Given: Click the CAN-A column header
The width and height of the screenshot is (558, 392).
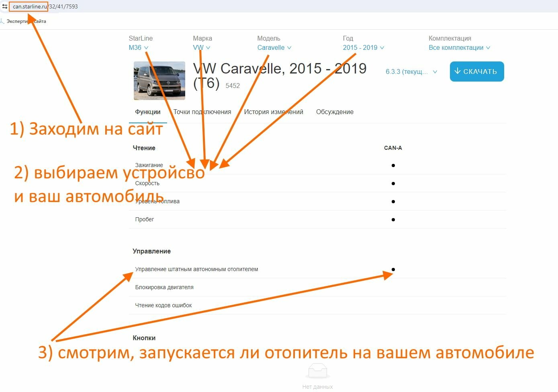Looking at the screenshot, I should (393, 148).
